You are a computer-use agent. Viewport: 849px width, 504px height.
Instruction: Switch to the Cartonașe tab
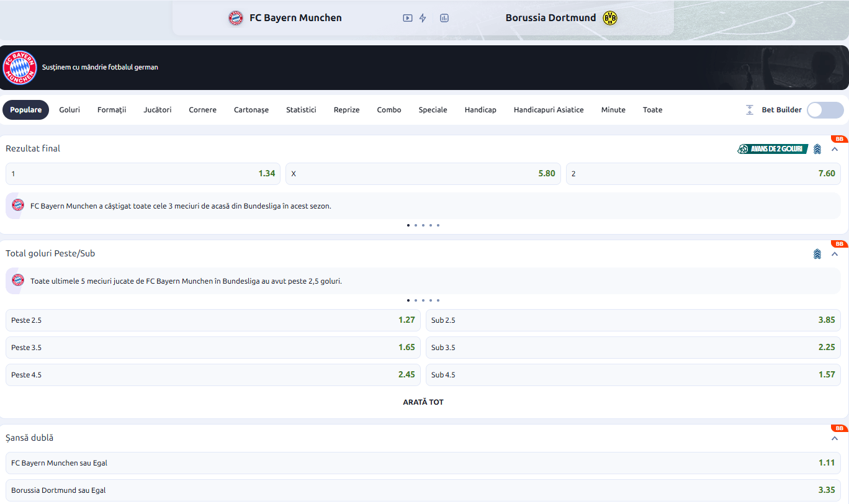[x=251, y=110]
